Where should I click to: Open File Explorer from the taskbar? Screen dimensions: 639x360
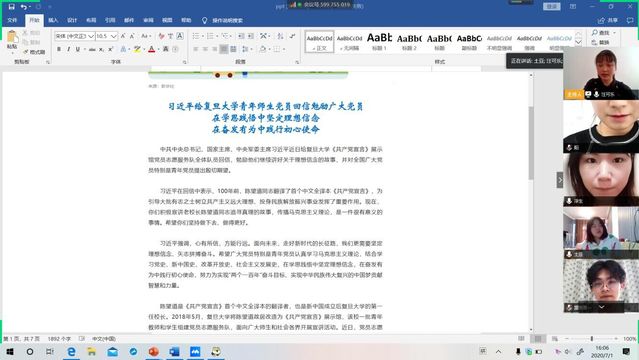(x=92, y=351)
